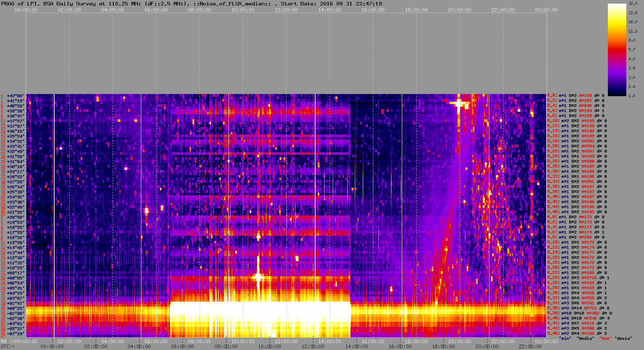Click the 18:00:00 label on the bottom RA axis

[416, 341]
